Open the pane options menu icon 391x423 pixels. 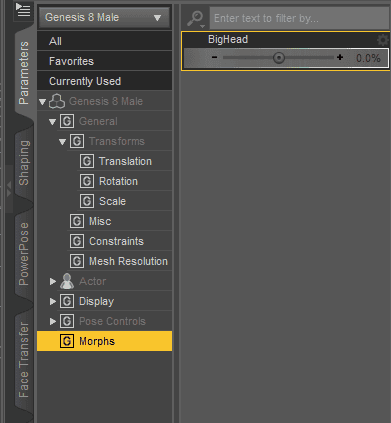[x=23, y=10]
